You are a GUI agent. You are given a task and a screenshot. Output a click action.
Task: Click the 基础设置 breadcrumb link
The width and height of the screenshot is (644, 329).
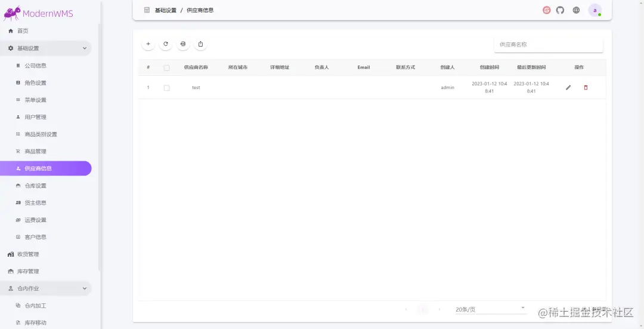[166, 10]
